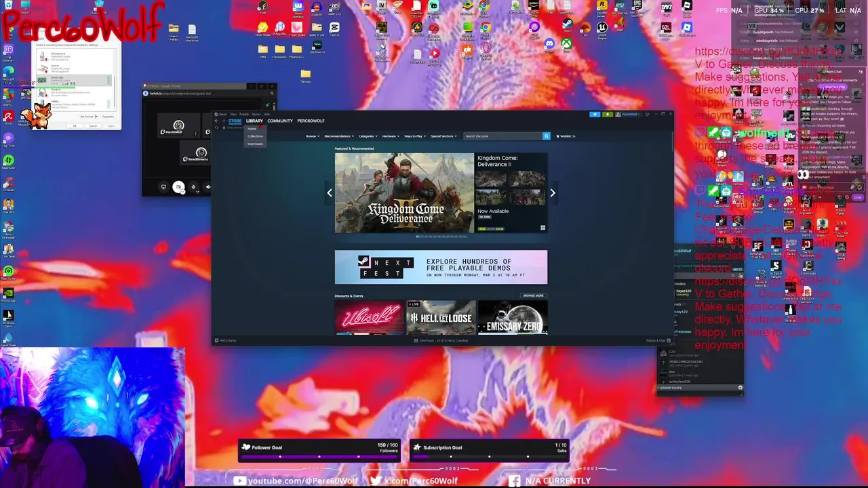Reload the Steam store page
The height and width of the screenshot is (488, 868).
[x=216, y=127]
